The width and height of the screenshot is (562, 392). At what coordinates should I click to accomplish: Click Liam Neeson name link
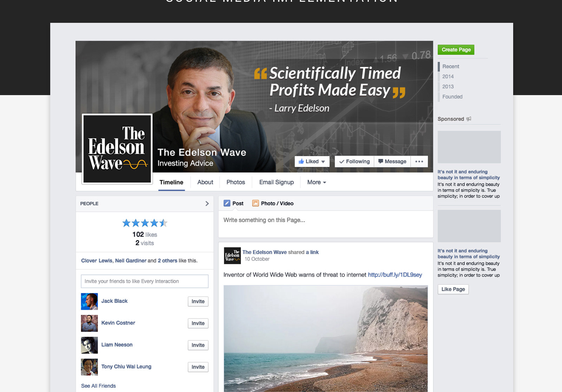117,345
